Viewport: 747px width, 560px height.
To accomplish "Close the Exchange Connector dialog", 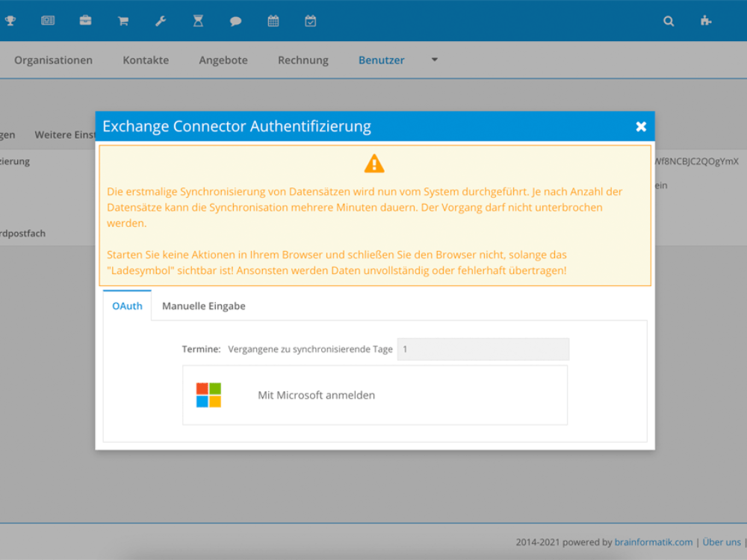I will (x=641, y=126).
